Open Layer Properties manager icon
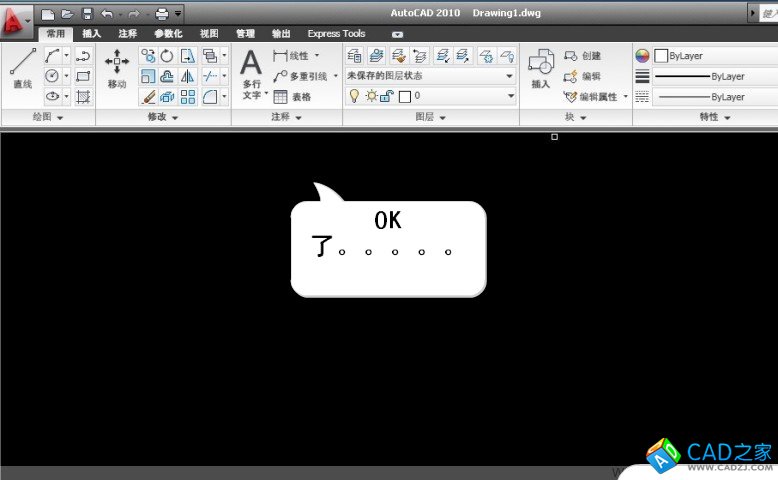The width and height of the screenshot is (778, 480). (x=354, y=56)
